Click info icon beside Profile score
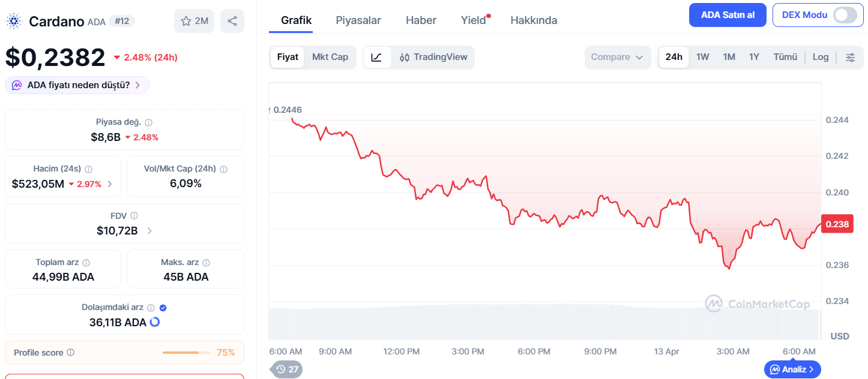The image size is (868, 379). tap(71, 353)
